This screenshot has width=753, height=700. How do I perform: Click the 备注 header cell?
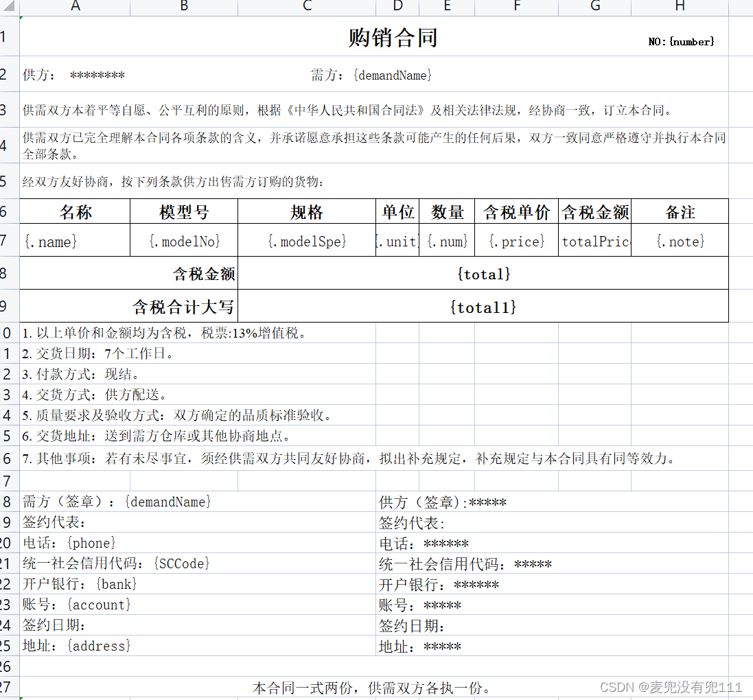pyautogui.click(x=680, y=212)
